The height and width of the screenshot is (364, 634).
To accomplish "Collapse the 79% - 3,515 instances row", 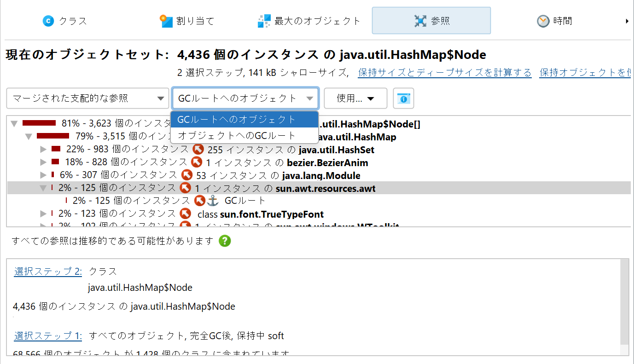I will point(29,137).
